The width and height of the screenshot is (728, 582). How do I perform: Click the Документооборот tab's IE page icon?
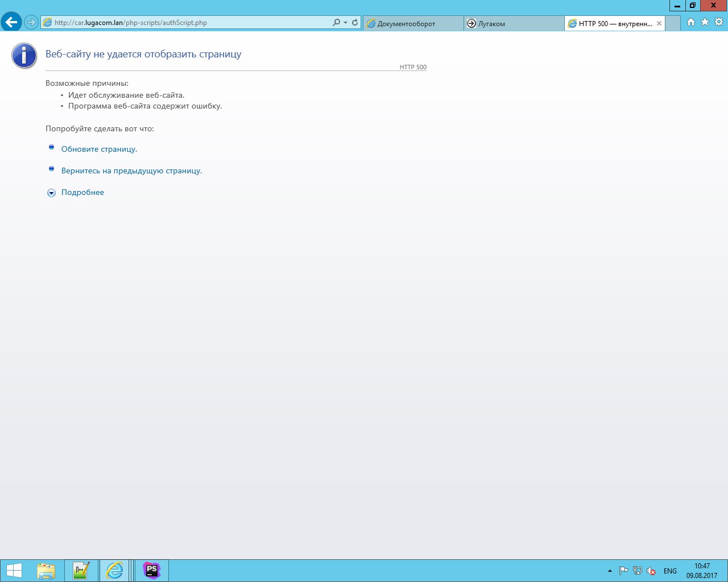[371, 23]
